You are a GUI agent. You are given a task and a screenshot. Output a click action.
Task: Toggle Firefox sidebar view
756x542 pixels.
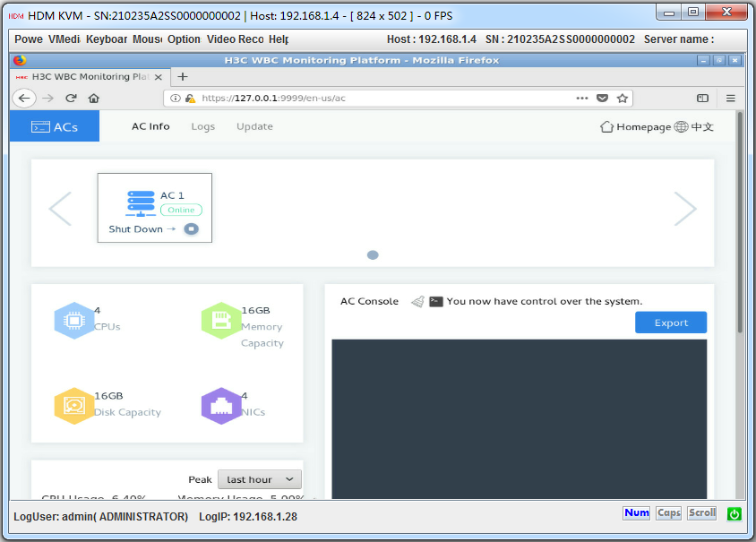702,99
